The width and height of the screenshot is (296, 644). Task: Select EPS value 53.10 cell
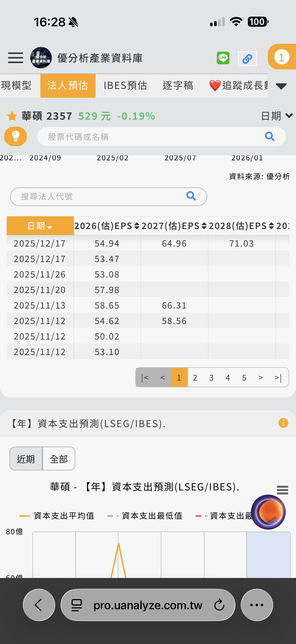pyautogui.click(x=107, y=352)
